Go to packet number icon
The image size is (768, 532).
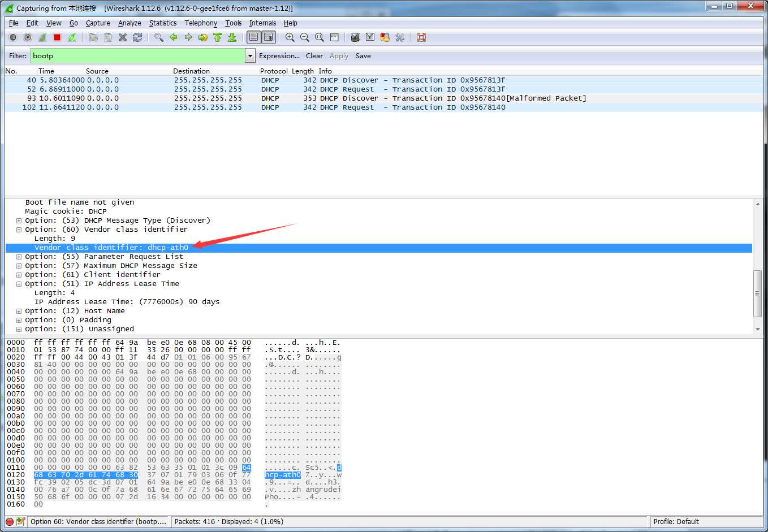203,37
